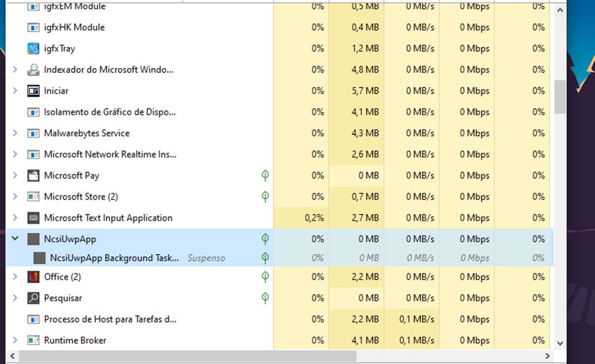Select Processo de Host para Tarefas row

110,319
